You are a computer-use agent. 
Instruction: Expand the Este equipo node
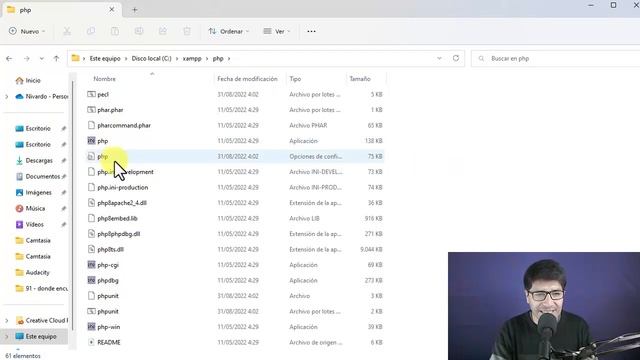[x=7, y=337]
